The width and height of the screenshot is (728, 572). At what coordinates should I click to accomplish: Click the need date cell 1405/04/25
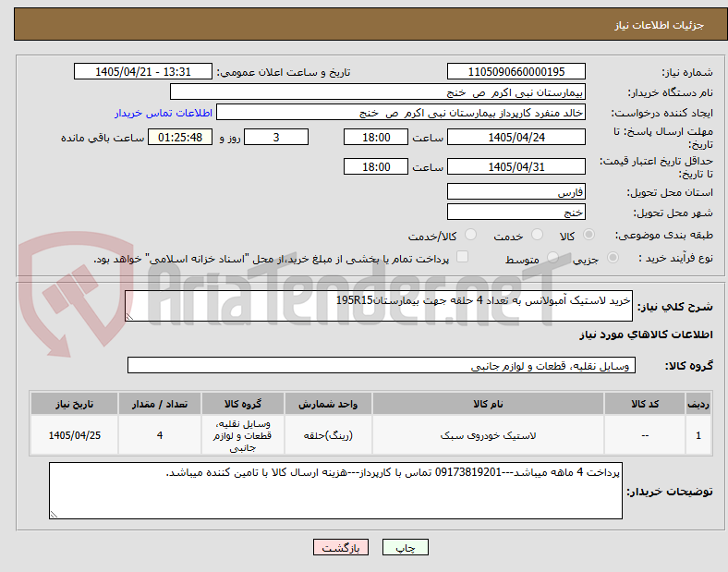[x=74, y=435]
